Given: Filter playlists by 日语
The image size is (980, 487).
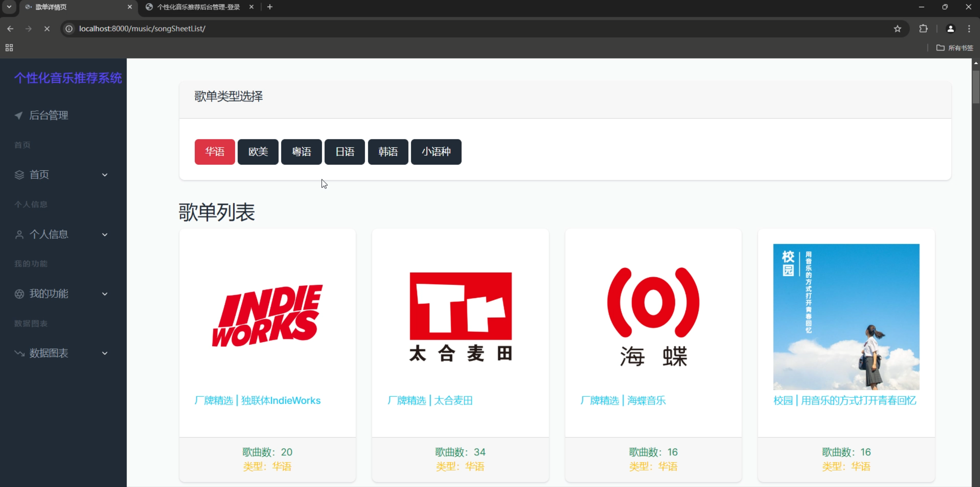Looking at the screenshot, I should pos(345,152).
